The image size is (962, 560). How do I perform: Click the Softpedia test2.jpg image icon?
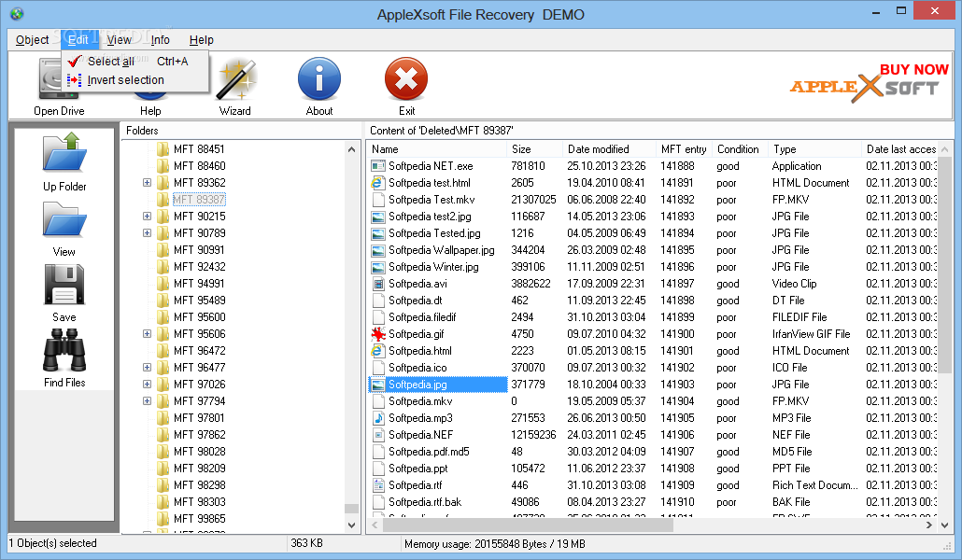click(x=378, y=217)
